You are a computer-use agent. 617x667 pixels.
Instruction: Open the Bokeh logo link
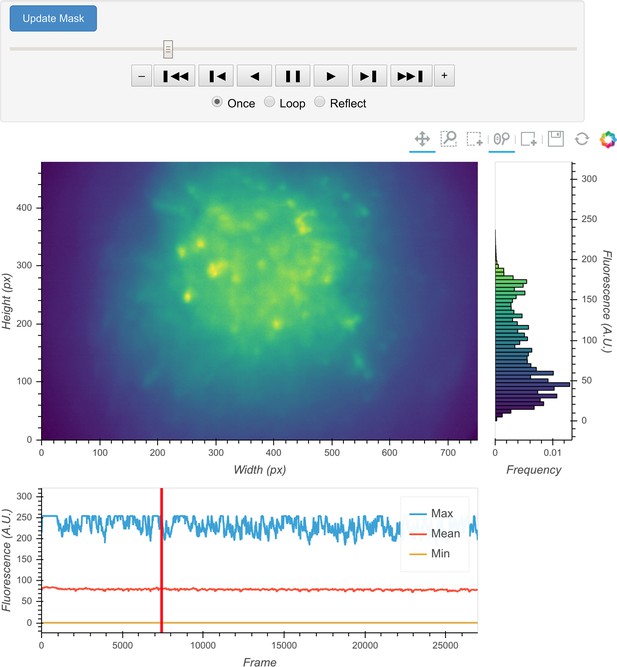tap(608, 139)
